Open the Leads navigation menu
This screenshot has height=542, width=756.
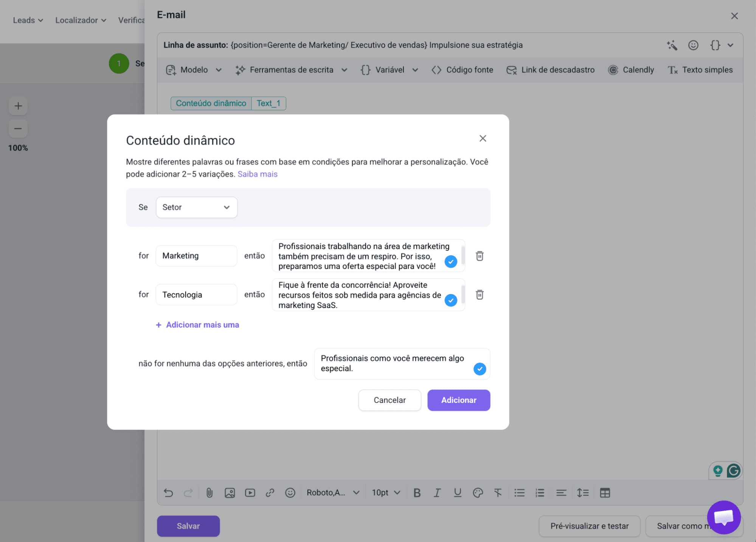click(x=28, y=20)
